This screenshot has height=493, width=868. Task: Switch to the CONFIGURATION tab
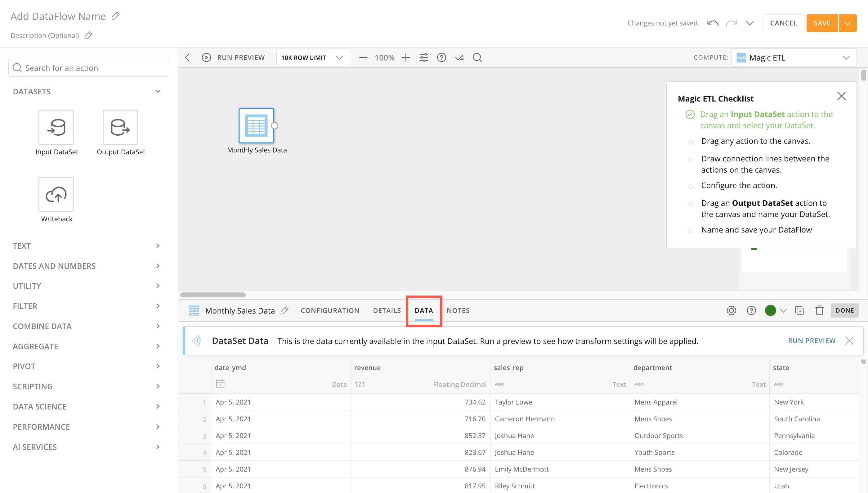point(330,310)
